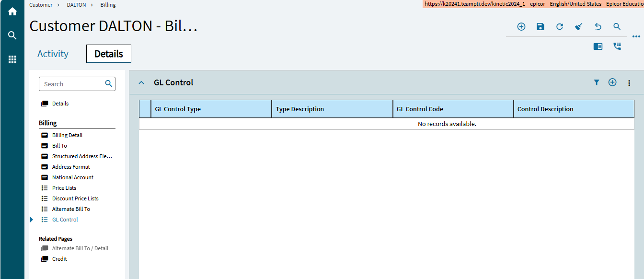The width and height of the screenshot is (644, 279).
Task: Filter the GL Control grid
Action: coord(597,82)
